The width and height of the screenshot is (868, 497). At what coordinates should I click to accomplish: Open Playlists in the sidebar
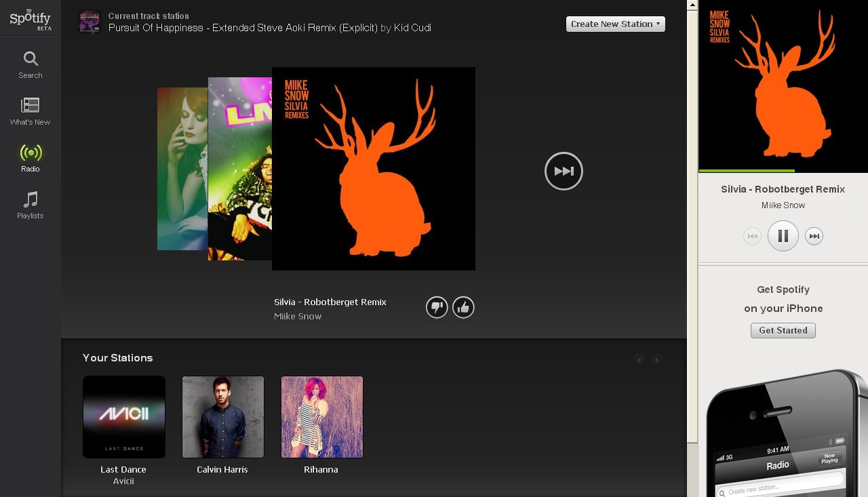pos(31,205)
